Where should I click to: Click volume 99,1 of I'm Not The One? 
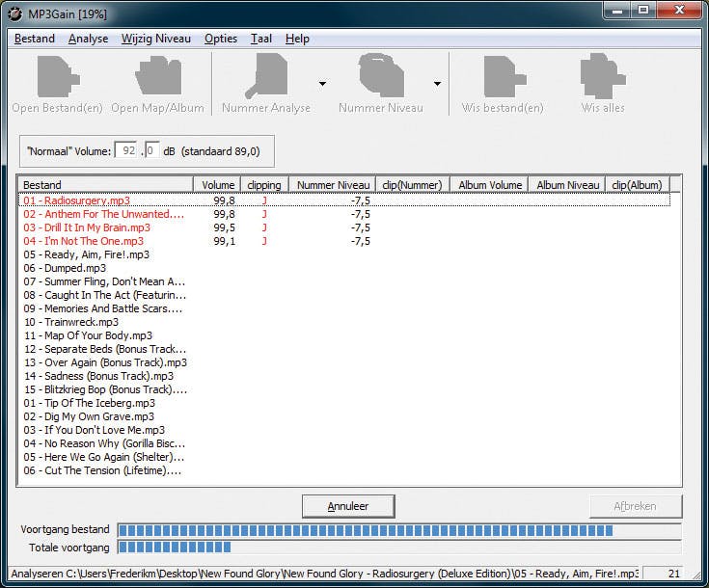pyautogui.click(x=224, y=241)
